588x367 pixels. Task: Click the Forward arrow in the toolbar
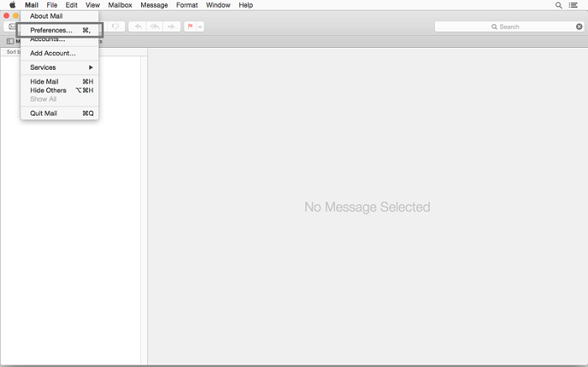[171, 27]
